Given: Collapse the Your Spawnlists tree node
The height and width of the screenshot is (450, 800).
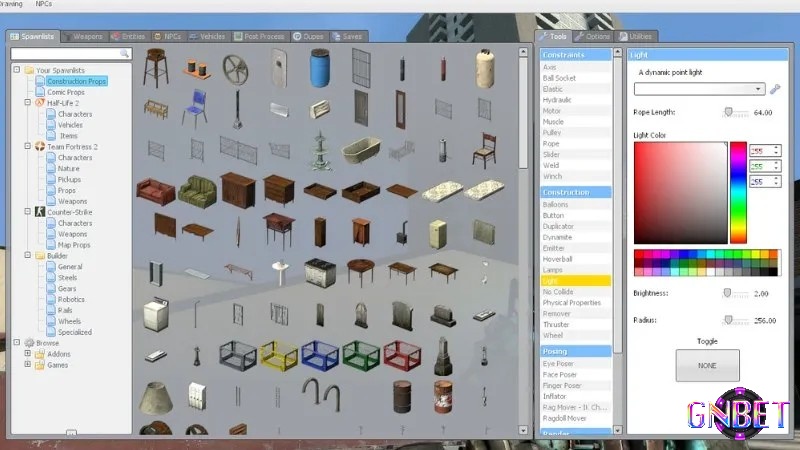Looking at the screenshot, I should (17, 69).
